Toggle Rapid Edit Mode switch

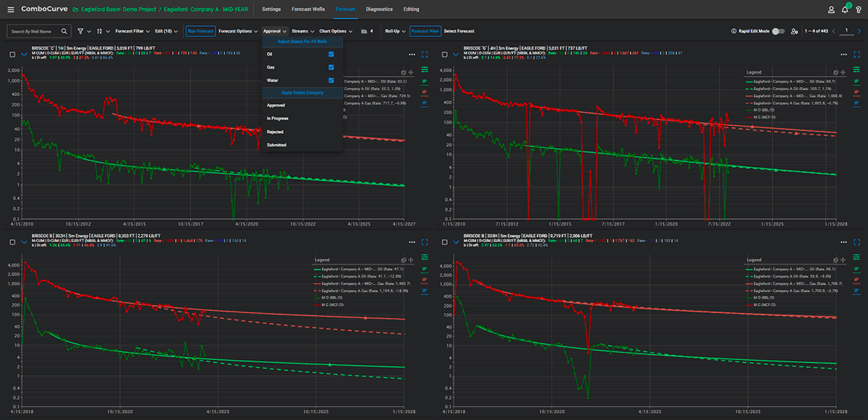point(778,32)
